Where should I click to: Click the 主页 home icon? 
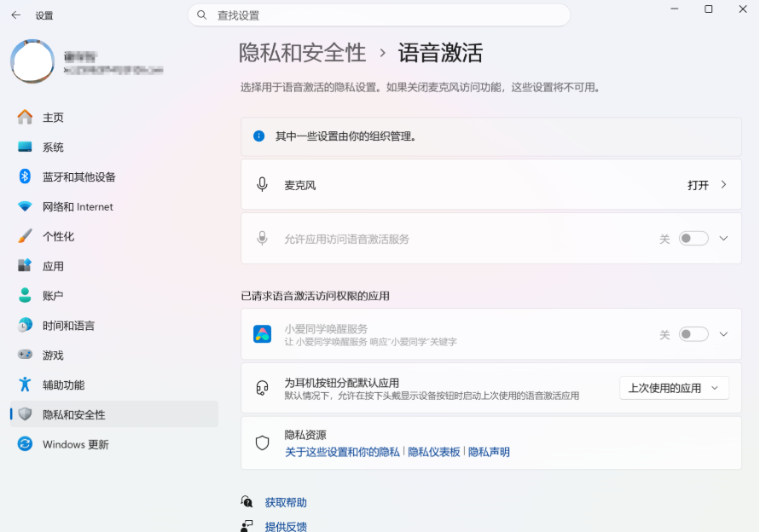[x=25, y=118]
